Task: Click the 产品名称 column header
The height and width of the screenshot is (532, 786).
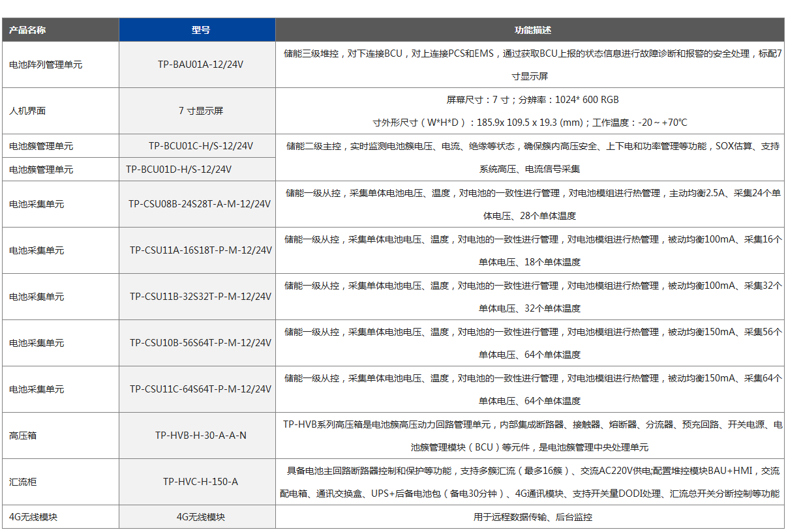Action: (x=27, y=30)
